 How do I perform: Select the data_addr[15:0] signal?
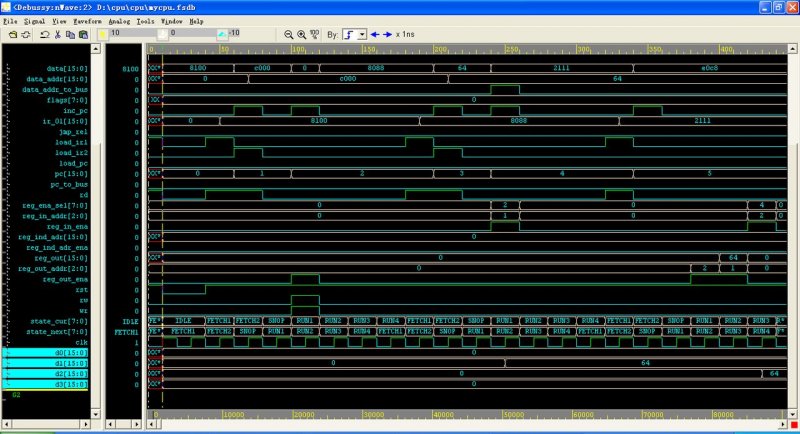tap(57, 79)
